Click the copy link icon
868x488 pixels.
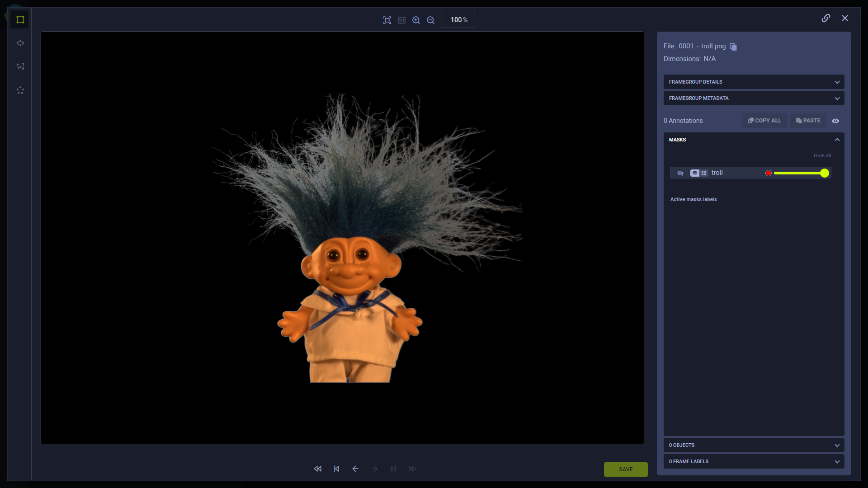pyautogui.click(x=826, y=18)
